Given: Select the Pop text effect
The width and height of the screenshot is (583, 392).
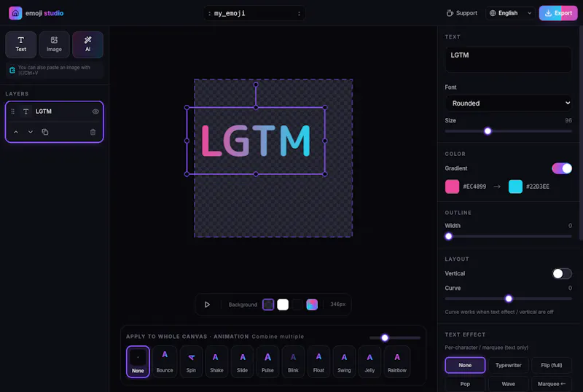Looking at the screenshot, I should [x=465, y=384].
